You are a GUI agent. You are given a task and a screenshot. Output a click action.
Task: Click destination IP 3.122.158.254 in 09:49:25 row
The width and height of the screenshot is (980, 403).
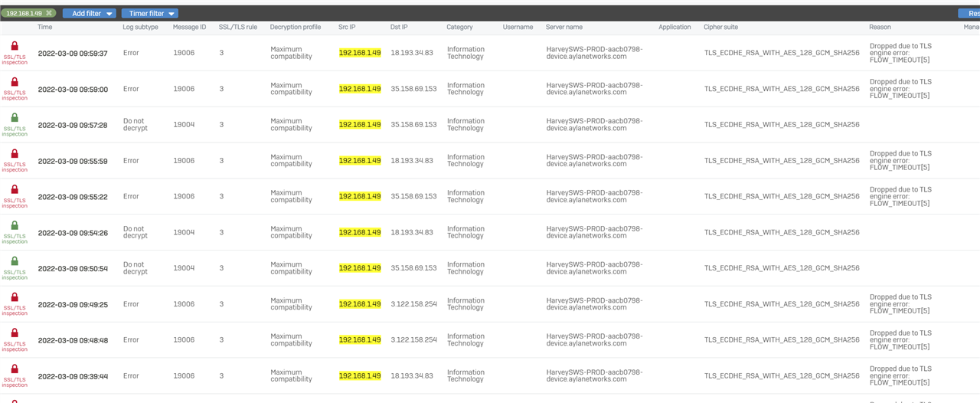413,304
